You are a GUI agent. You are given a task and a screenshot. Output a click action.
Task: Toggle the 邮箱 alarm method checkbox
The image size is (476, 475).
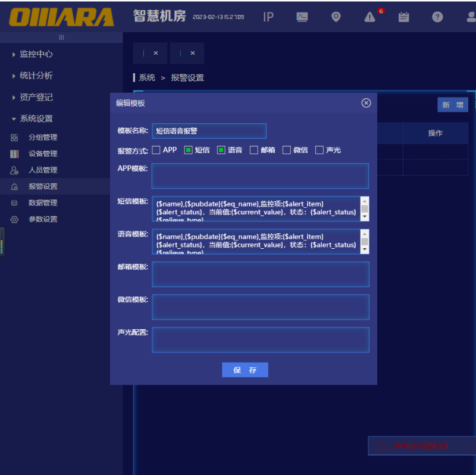tap(254, 150)
